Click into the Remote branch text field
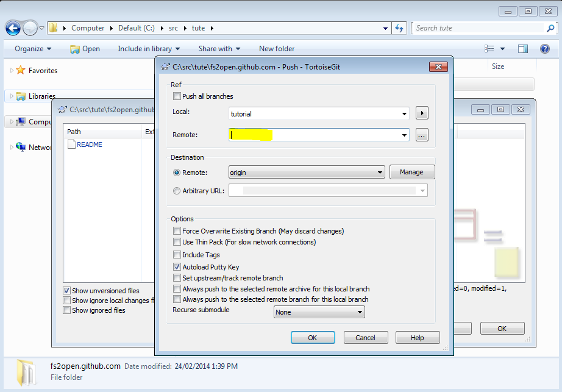 pyautogui.click(x=314, y=135)
